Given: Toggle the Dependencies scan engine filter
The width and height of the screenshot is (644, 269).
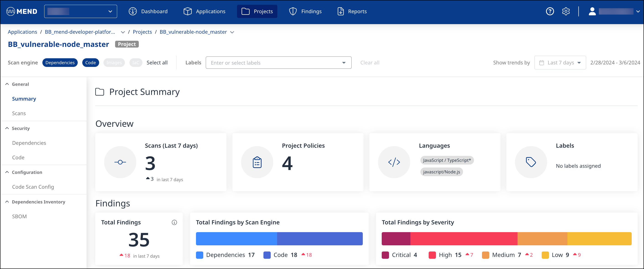Looking at the screenshot, I should click(60, 63).
